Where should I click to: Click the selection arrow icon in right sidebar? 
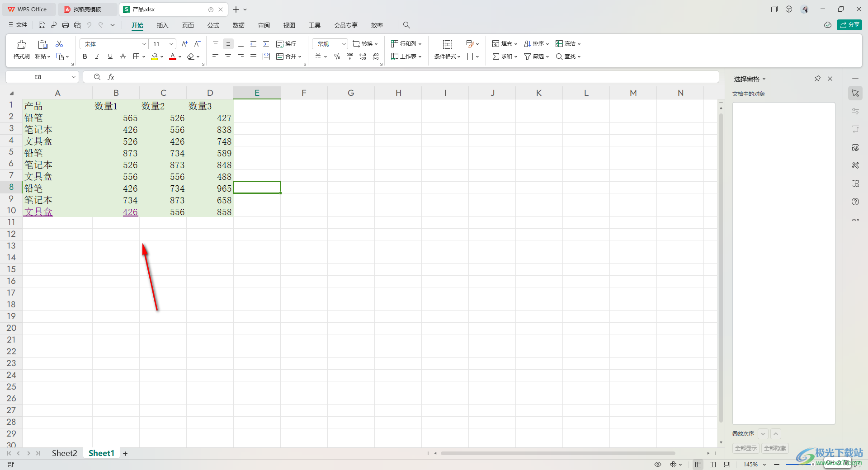pos(855,93)
